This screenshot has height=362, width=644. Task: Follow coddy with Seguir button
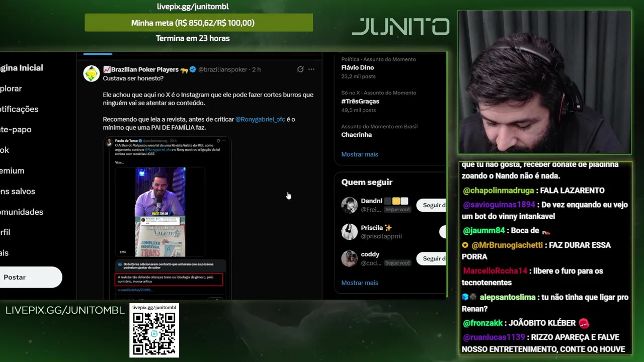431,258
